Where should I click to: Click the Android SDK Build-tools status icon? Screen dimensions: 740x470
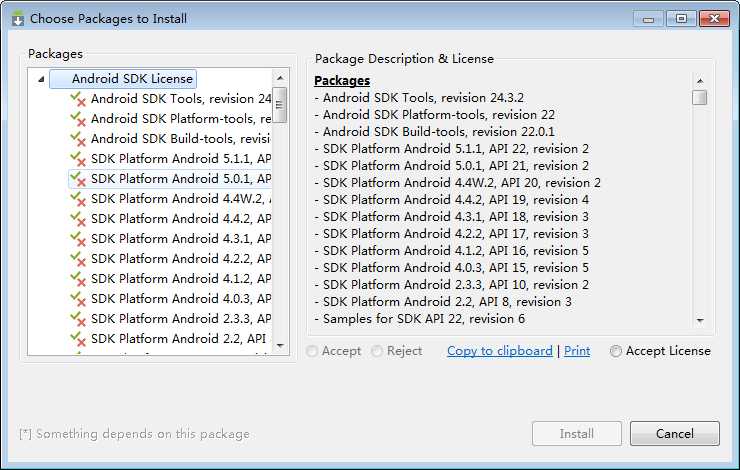(x=78, y=139)
